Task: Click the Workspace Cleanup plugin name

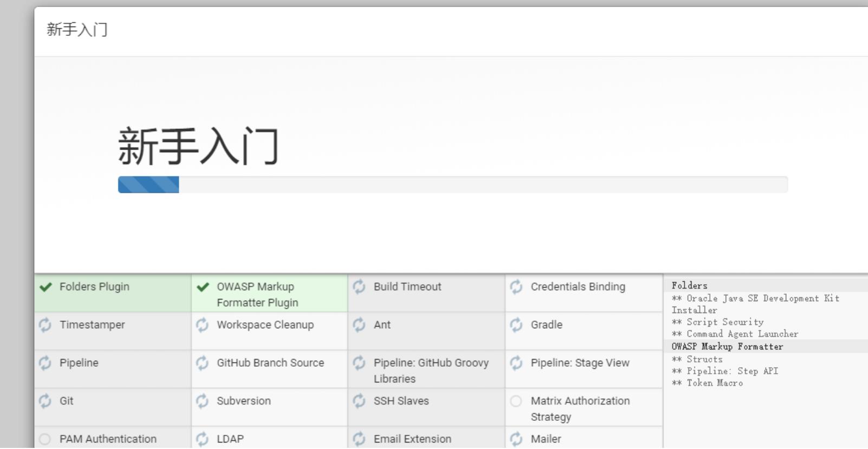Action: click(265, 324)
